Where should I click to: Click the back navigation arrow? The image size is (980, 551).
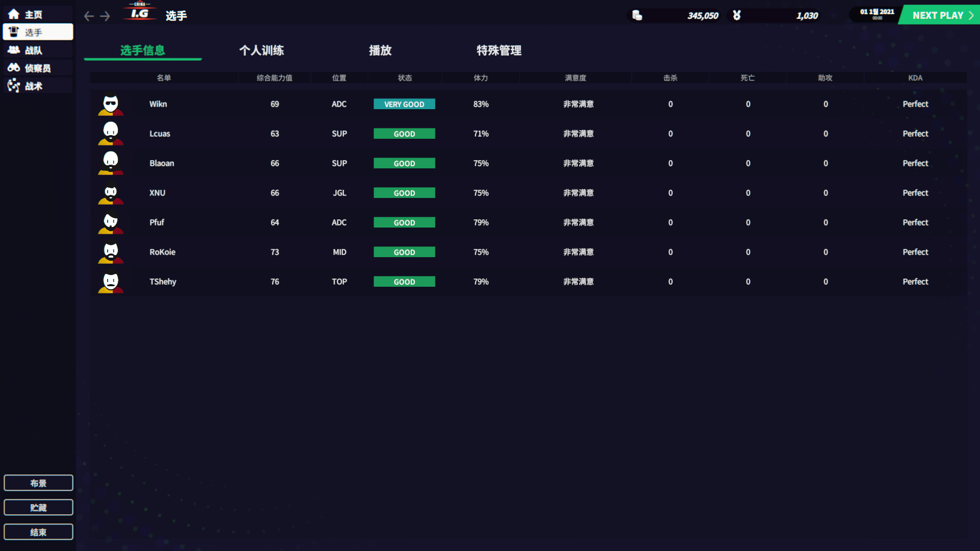(88, 16)
